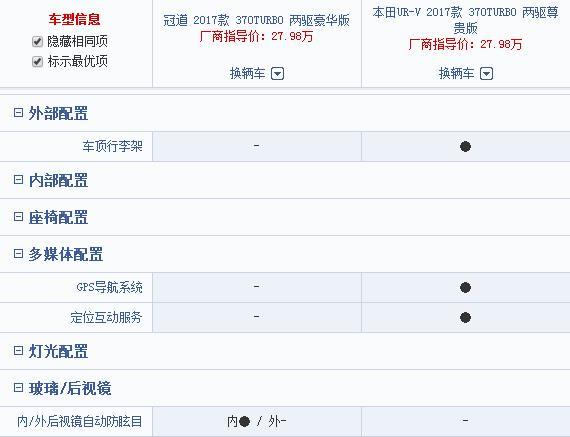Image resolution: width=570 pixels, height=437 pixels.
Task: Select the 玻璃/后视镜 section heading
Action: [70, 388]
